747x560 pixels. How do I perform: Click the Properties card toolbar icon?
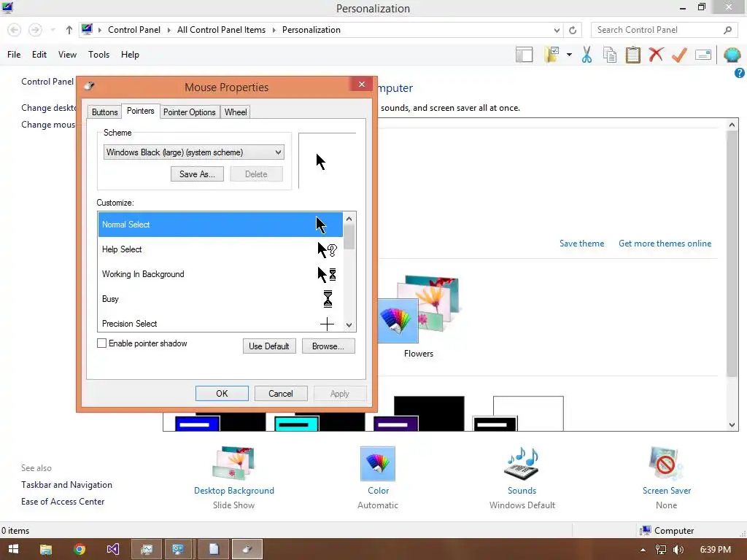(703, 55)
